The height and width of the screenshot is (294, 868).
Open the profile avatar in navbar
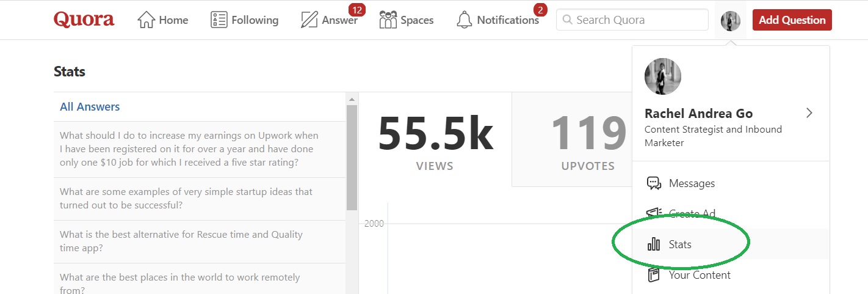731,21
